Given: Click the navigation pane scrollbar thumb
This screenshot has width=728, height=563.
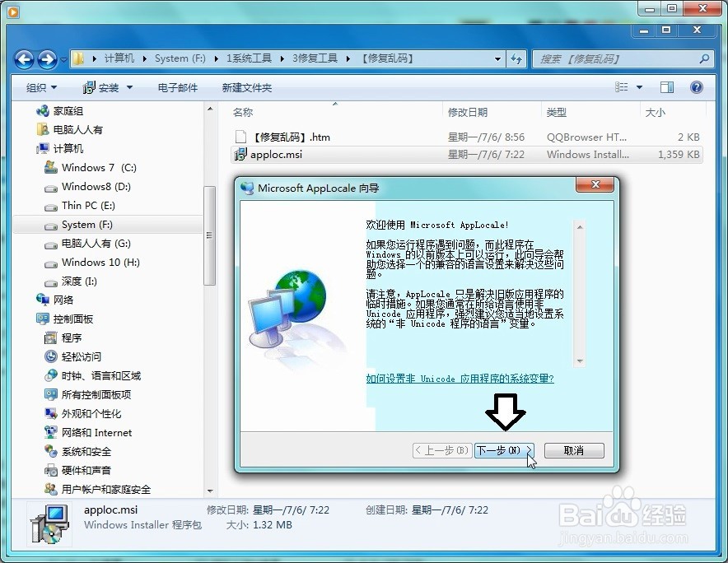Looking at the screenshot, I should click(209, 235).
